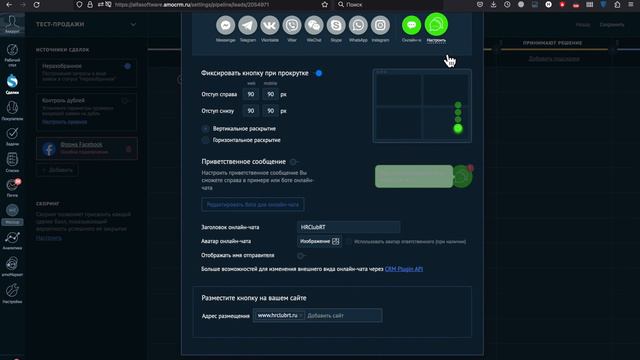Image resolution: width=640 pixels, height=360 pixels.
Task: Open the green Настроить chat button icon
Action: [x=436, y=24]
